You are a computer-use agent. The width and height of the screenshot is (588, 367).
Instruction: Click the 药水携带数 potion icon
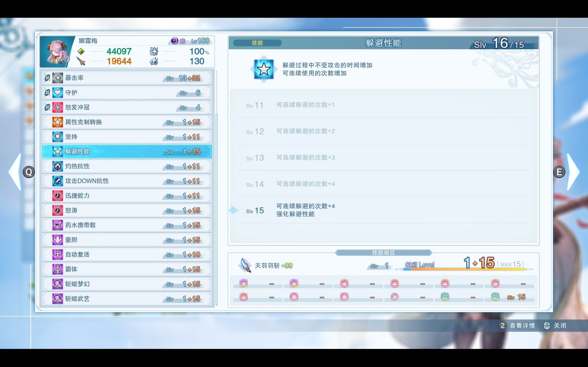(57, 225)
